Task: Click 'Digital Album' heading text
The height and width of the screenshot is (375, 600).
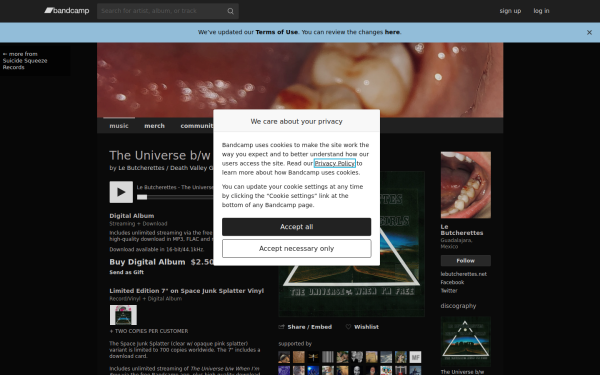Action: pyautogui.click(x=132, y=216)
